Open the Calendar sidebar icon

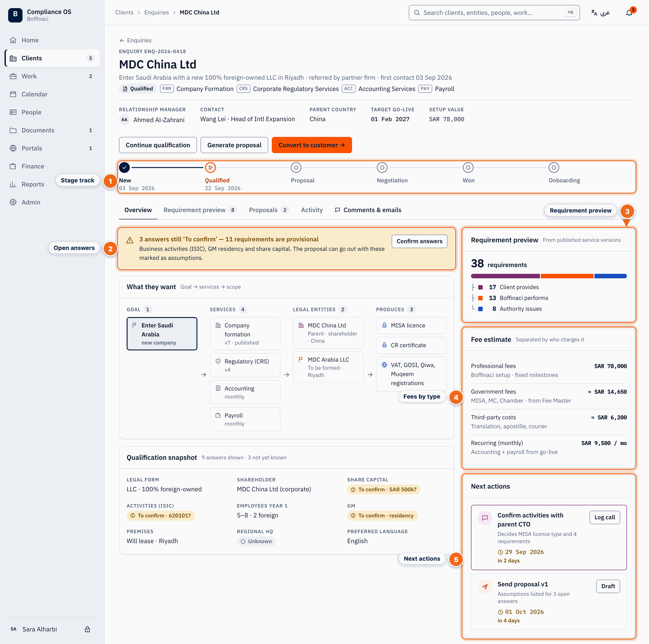13,94
